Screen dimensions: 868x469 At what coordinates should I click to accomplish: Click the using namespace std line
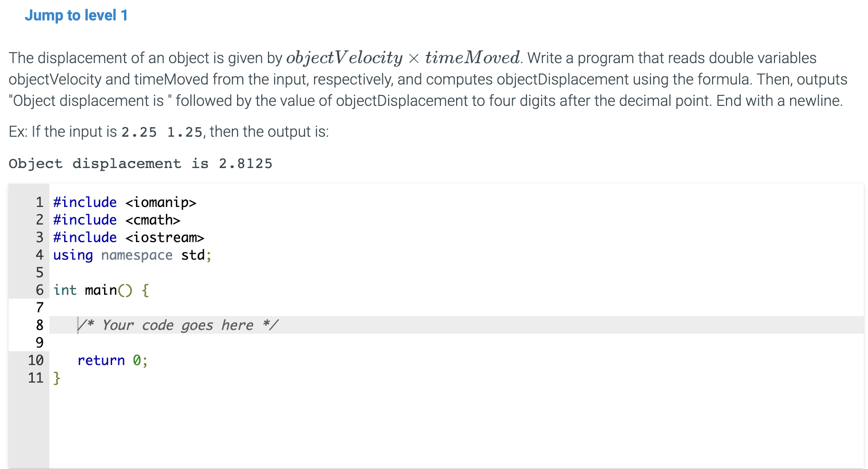coord(132,255)
